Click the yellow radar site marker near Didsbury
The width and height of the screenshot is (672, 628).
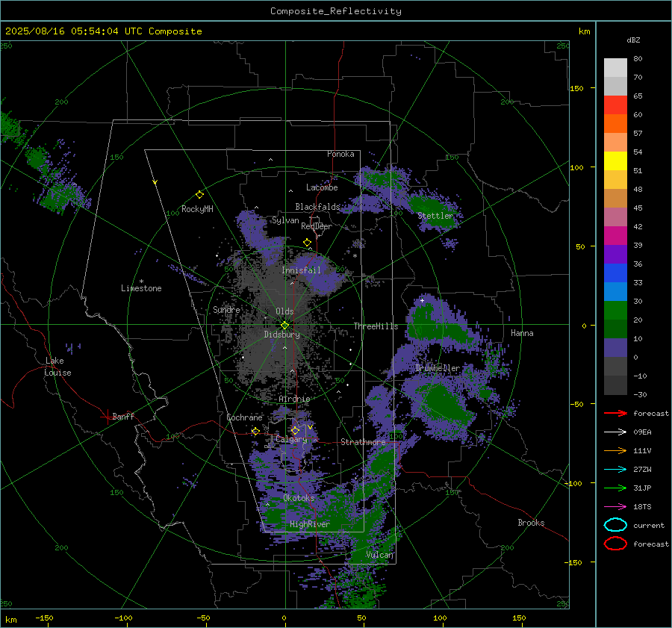(285, 326)
